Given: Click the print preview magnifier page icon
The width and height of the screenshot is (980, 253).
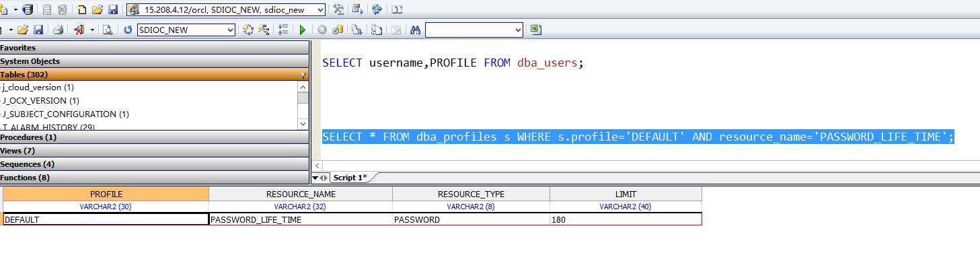Looking at the screenshot, I should pyautogui.click(x=107, y=30).
